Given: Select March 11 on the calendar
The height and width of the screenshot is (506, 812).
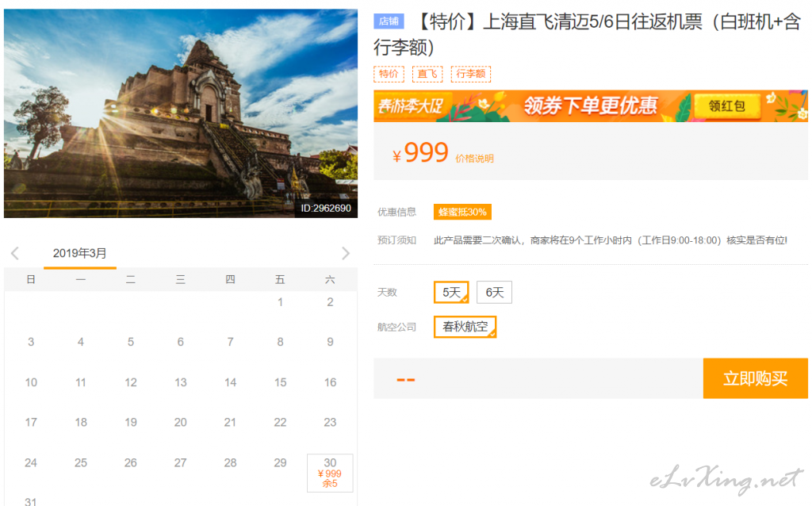Looking at the screenshot, I should click(81, 383).
